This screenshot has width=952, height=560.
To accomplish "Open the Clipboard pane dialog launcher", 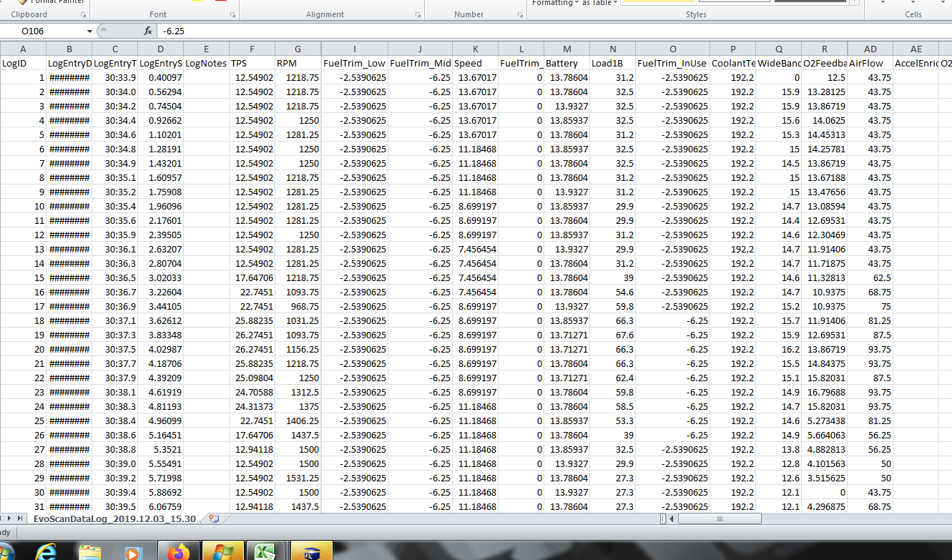I will (84, 14).
